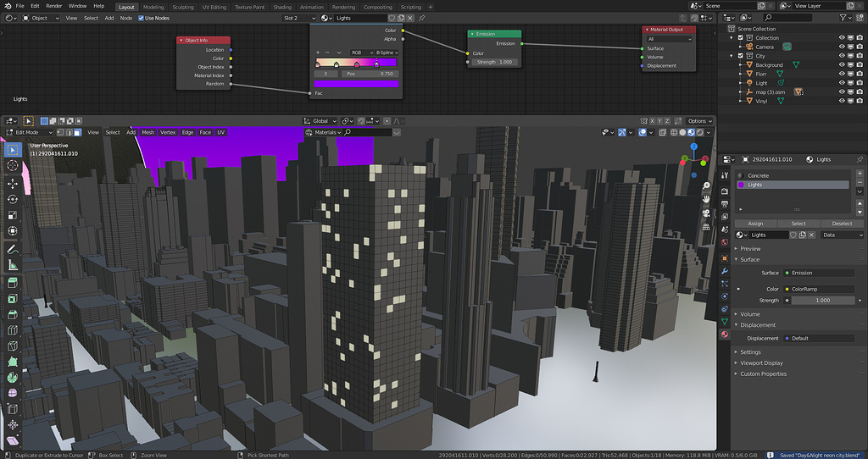Viewport: 868px width, 459px height.
Task: Select the Annotate tool
Action: coord(12,250)
